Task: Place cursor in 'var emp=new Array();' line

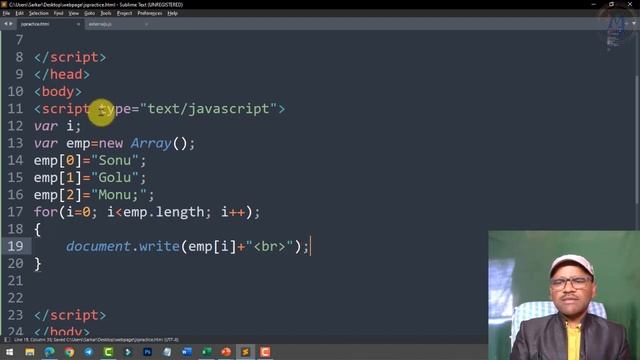Action: (x=115, y=143)
